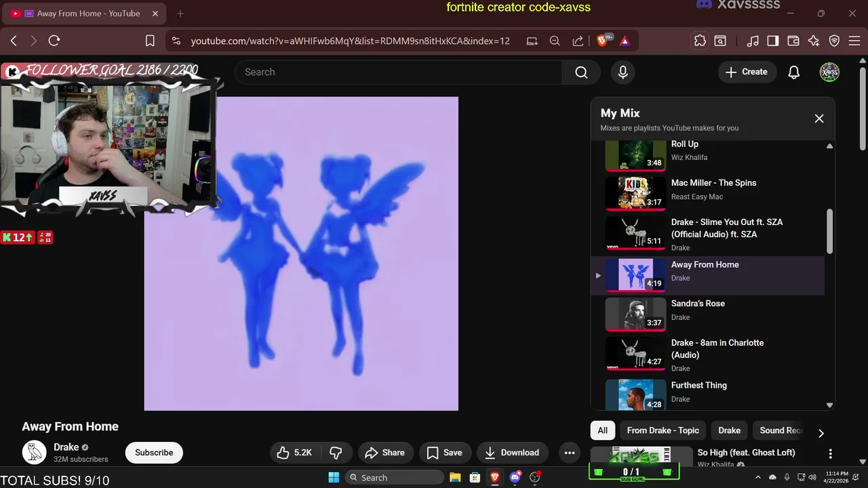
Task: Dislike this video
Action: 336,453
